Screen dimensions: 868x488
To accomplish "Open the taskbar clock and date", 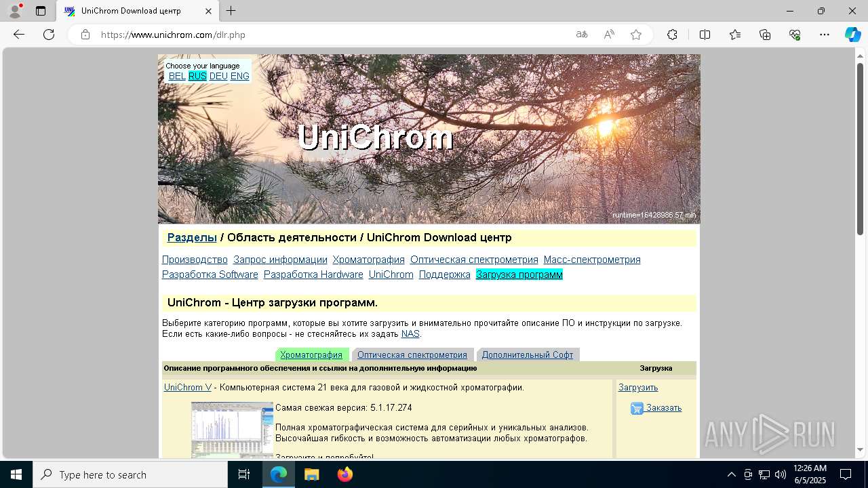I will [810, 474].
